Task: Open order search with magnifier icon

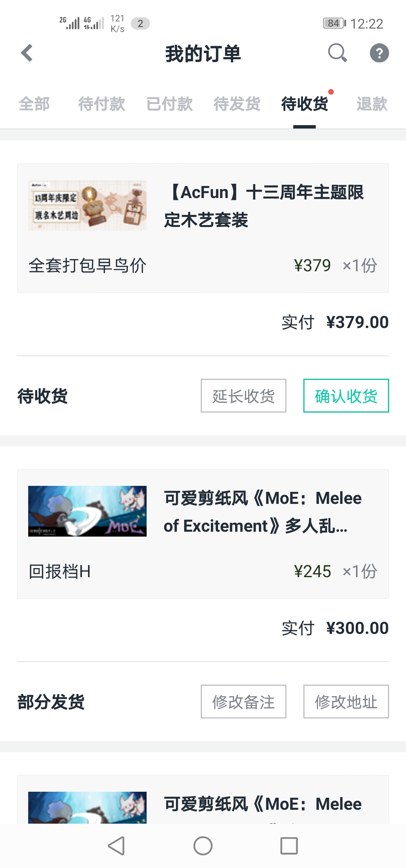Action: pos(337,53)
